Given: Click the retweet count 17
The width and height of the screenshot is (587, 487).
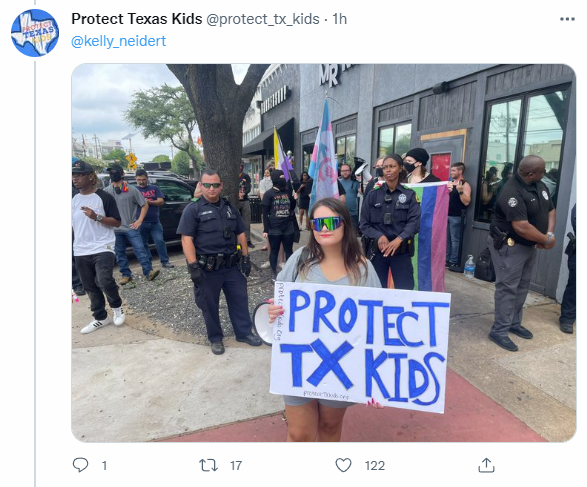Looking at the screenshot, I should tap(236, 465).
